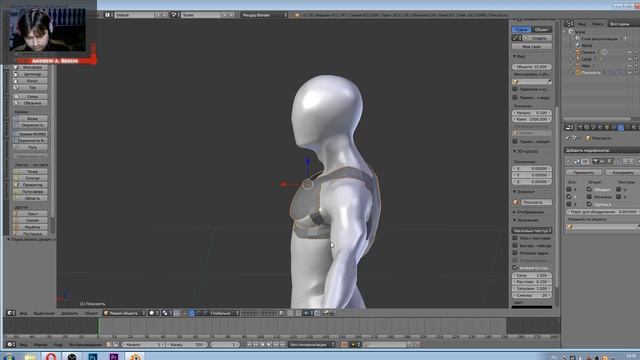Open Photoshop from the taskbar
Image resolution: width=640 pixels, height=360 pixels.
(93, 357)
